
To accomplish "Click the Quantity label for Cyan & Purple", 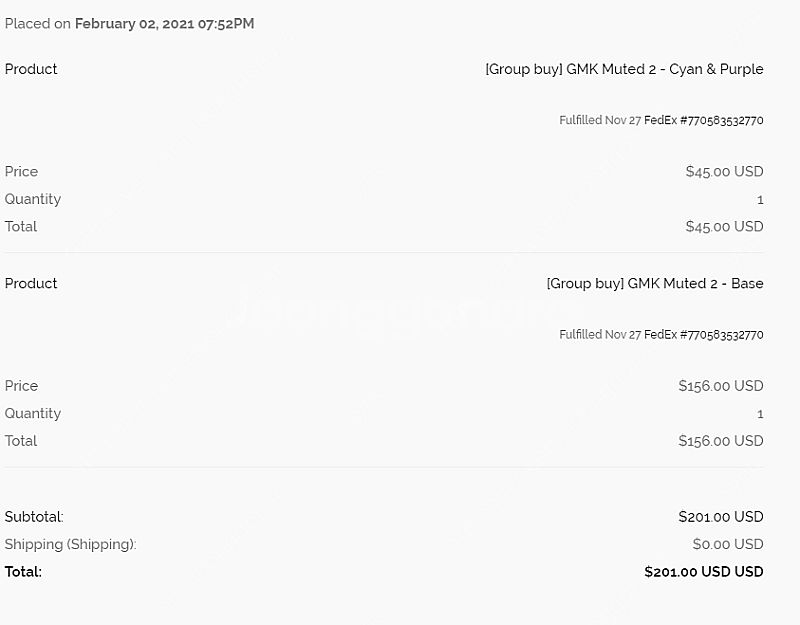I will [x=33, y=199].
